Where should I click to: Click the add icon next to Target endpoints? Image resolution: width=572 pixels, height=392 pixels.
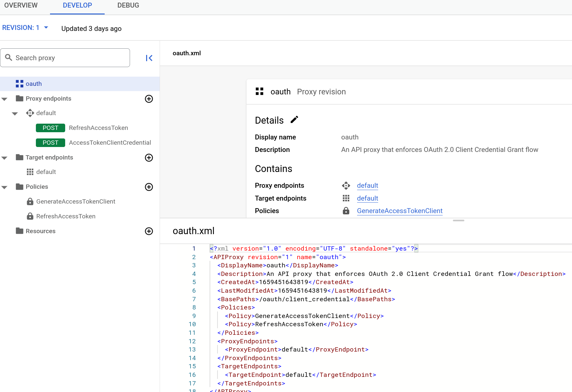tap(149, 158)
